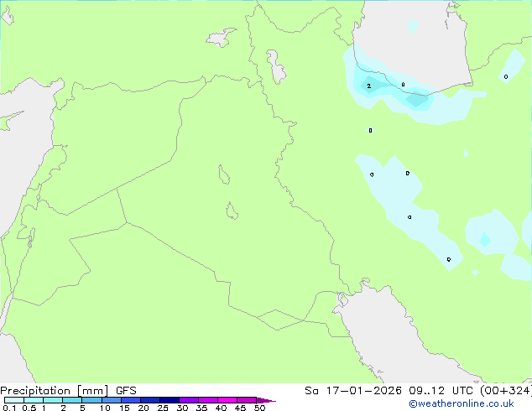This screenshot has width=532, height=411.
Task: Select the 5–10 mm legend swatch
Action: click(91, 400)
